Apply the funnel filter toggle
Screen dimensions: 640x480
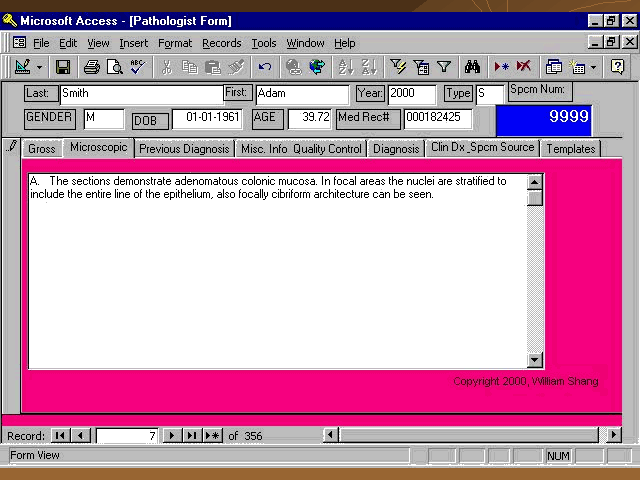tap(444, 67)
